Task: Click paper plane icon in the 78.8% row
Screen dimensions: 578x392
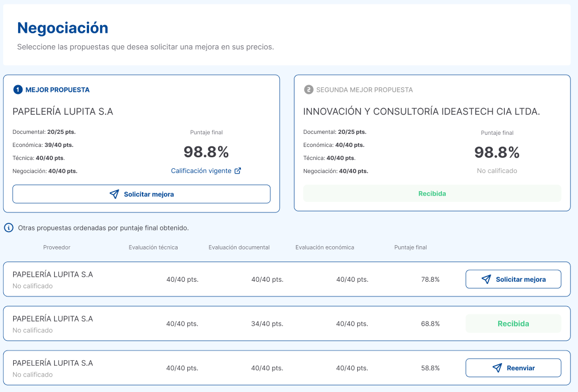Action: 486,280
